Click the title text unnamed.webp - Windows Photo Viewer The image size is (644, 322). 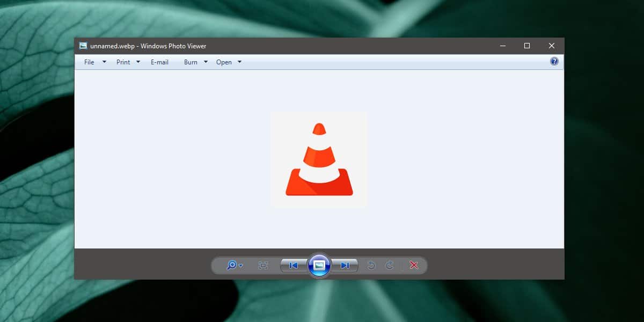click(148, 46)
